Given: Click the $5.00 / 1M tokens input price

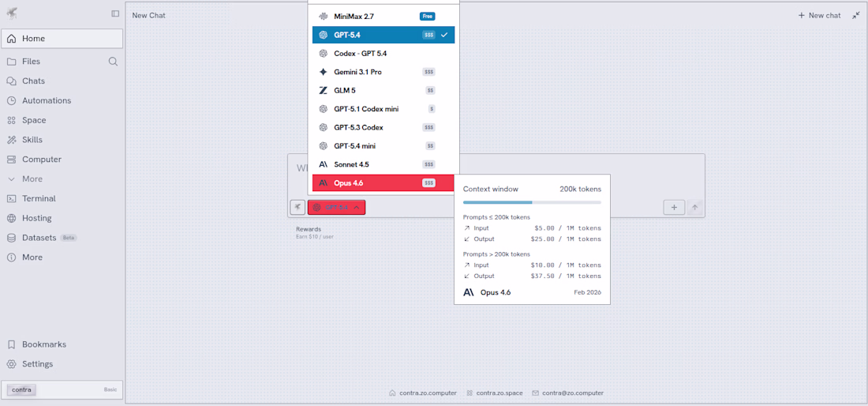Looking at the screenshot, I should coord(567,228).
